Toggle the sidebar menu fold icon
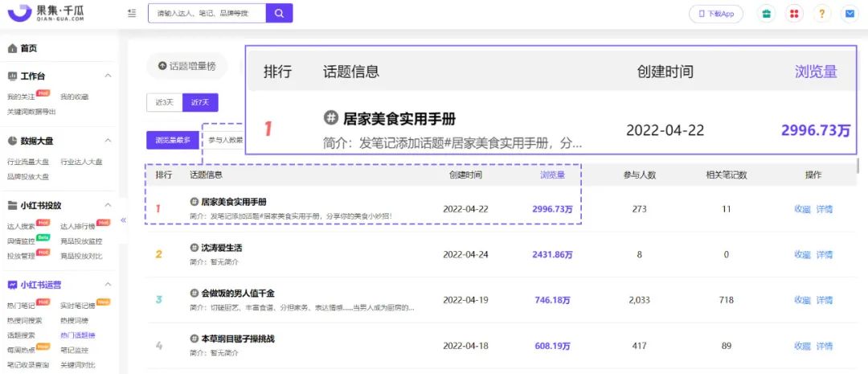This screenshot has width=868, height=374. (x=132, y=14)
